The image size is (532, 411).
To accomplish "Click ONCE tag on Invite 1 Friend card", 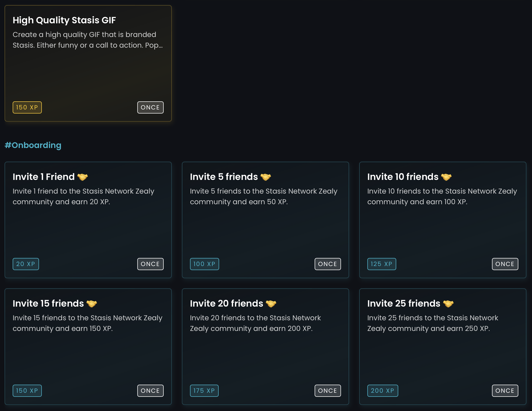I will pyautogui.click(x=150, y=264).
